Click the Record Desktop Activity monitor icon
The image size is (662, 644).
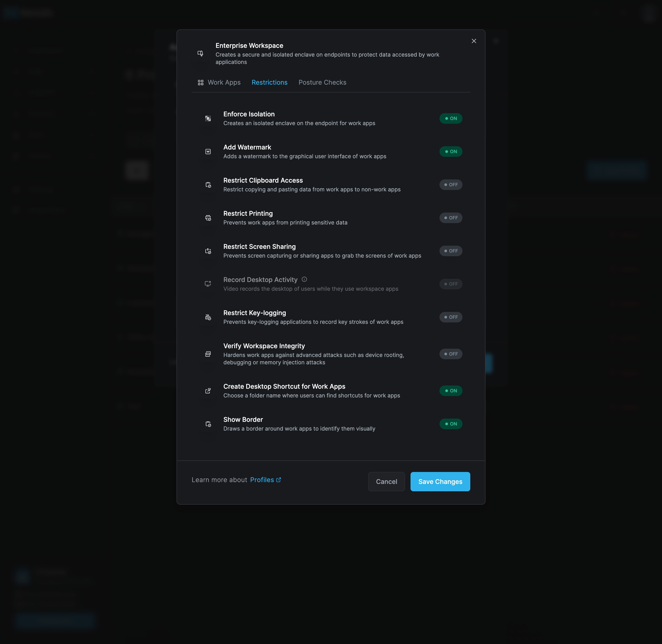208,284
